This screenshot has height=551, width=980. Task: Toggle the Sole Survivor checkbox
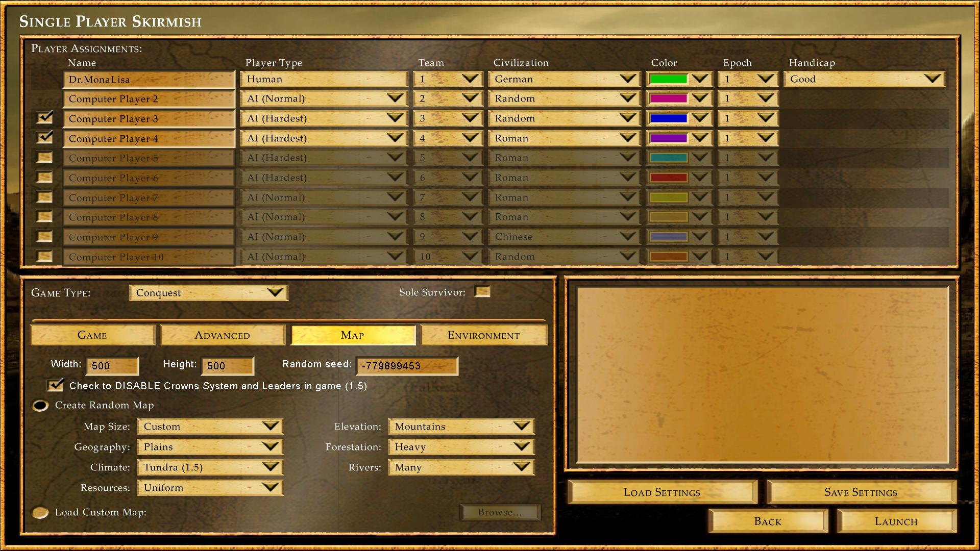(482, 292)
